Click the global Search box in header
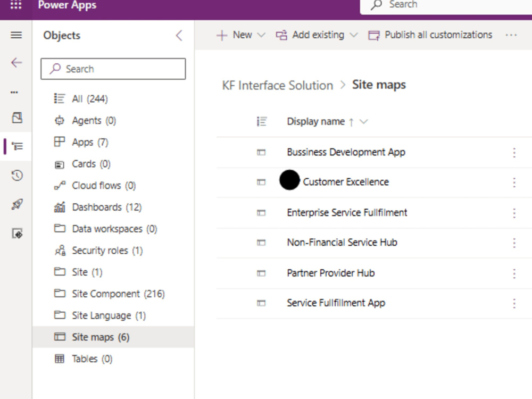 click(446, 6)
